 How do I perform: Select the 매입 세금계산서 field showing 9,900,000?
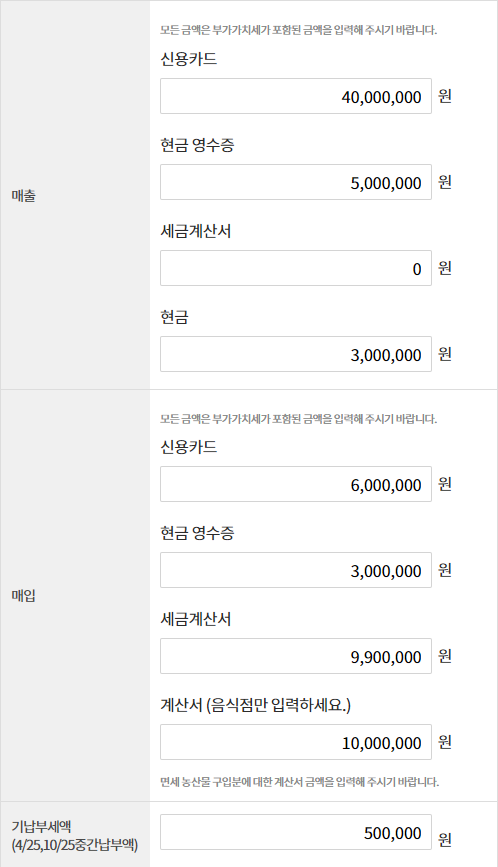pyautogui.click(x=296, y=656)
